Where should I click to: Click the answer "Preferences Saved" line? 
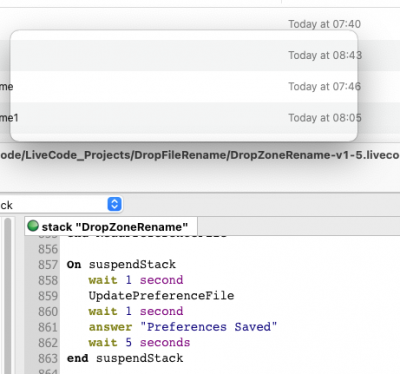coord(183,327)
